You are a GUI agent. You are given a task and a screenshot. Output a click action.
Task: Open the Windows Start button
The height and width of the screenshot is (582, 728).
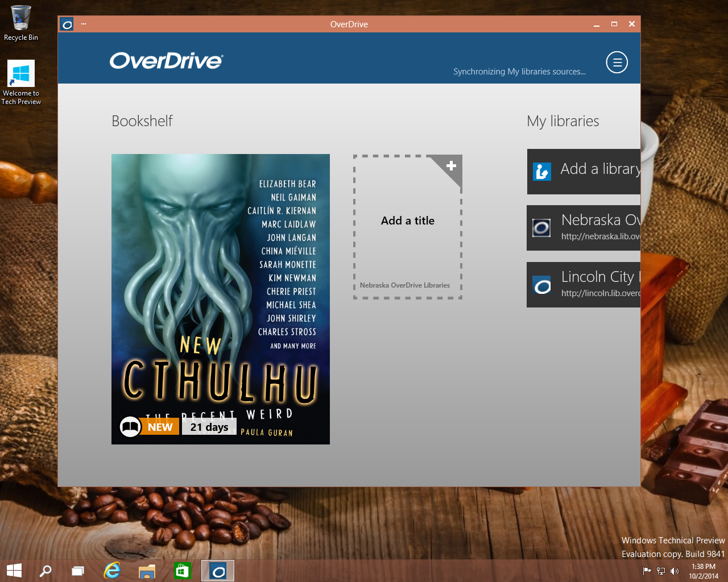(14, 571)
